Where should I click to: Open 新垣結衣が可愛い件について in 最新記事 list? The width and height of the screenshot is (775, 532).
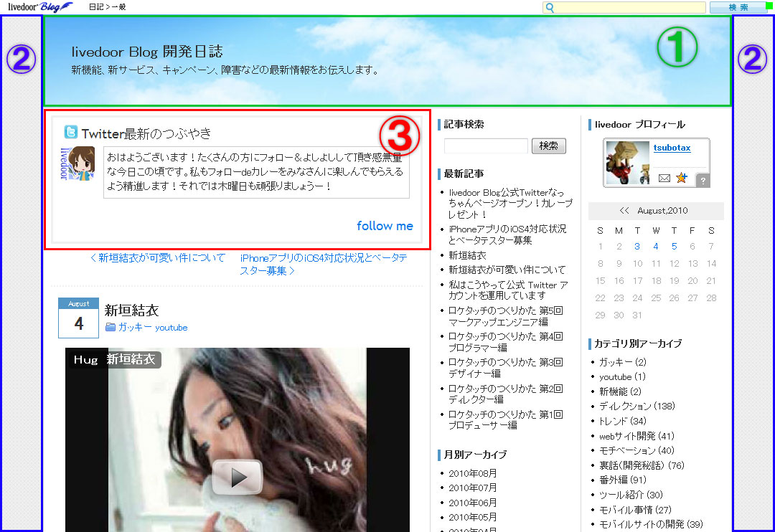tap(507, 270)
